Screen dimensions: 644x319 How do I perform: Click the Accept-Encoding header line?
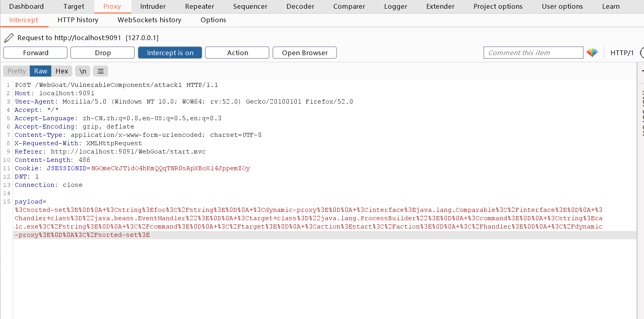click(x=74, y=127)
